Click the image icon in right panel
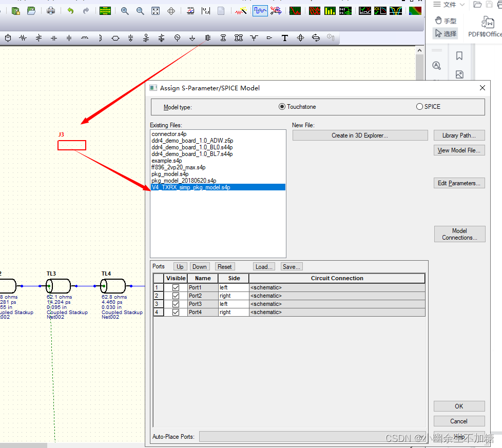502x448 pixels. (x=459, y=74)
